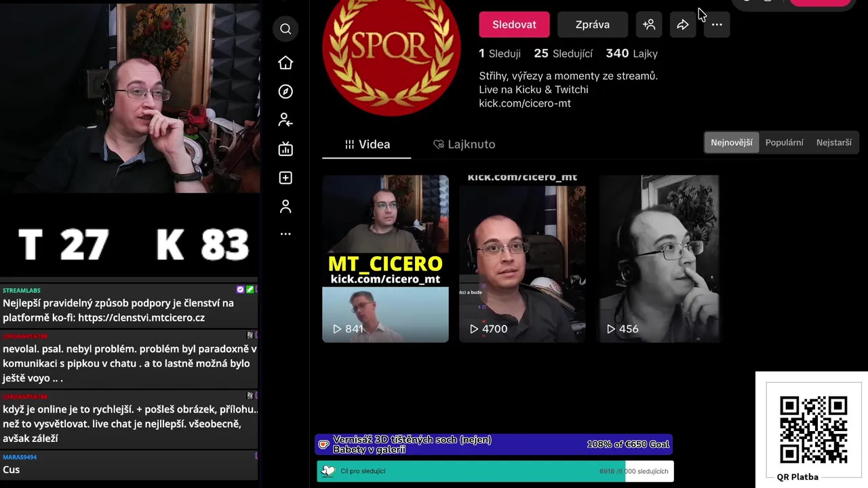Open the Videa tab
This screenshot has height=488, width=868.
point(367,144)
